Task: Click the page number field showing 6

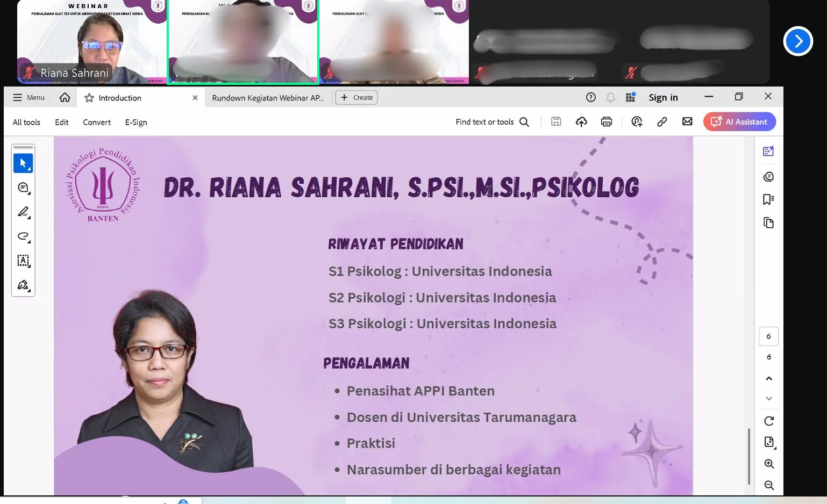Action: [x=768, y=336]
